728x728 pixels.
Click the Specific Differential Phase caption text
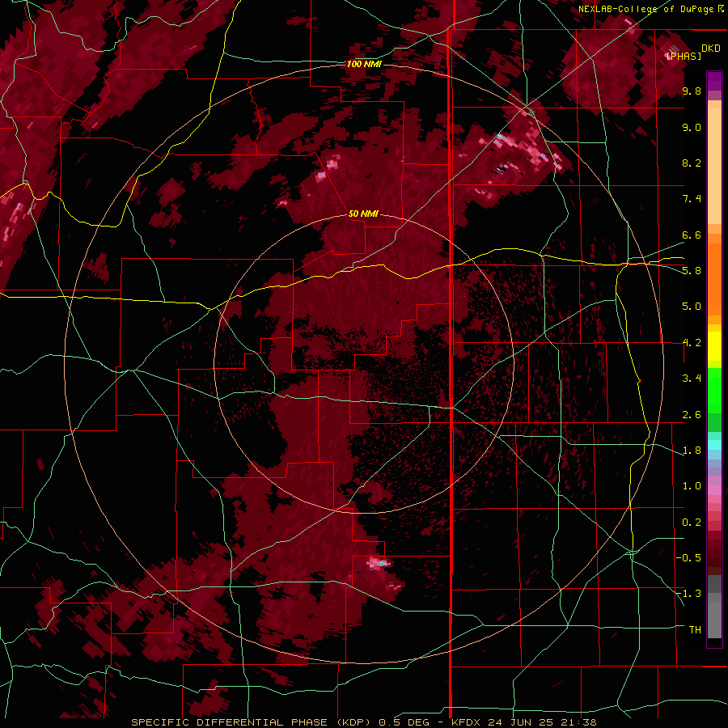pyautogui.click(x=363, y=722)
